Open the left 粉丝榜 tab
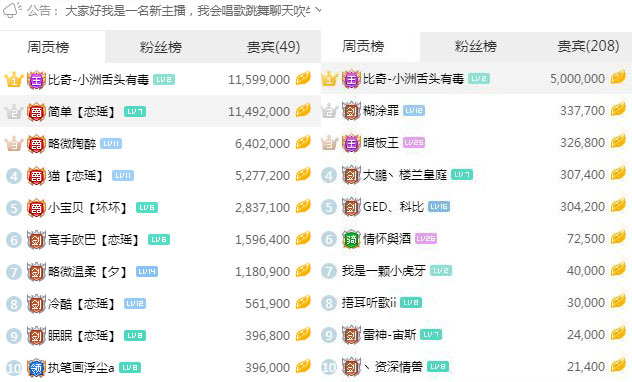 coord(160,47)
